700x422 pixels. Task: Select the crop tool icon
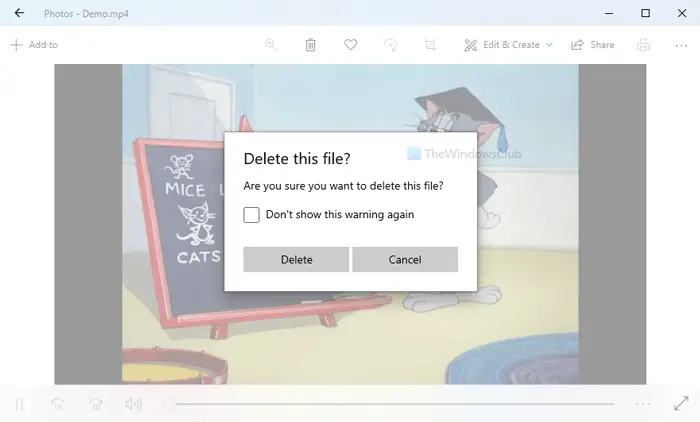tap(430, 45)
